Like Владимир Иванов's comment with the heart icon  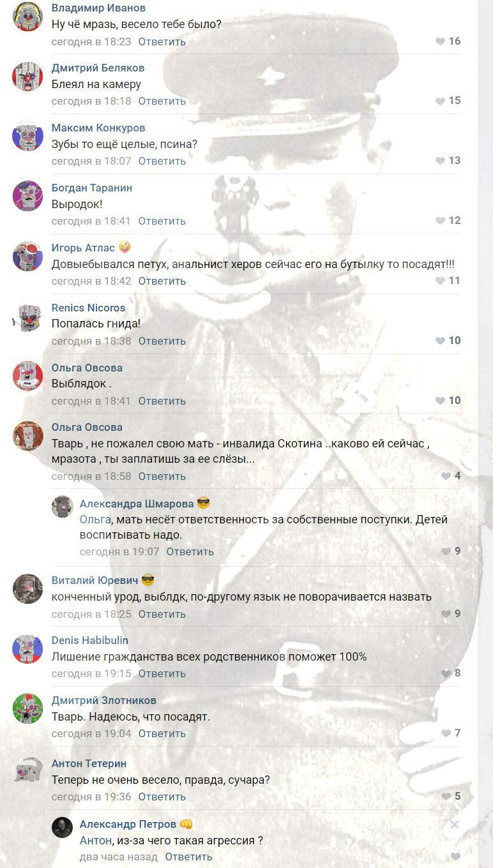pos(440,41)
